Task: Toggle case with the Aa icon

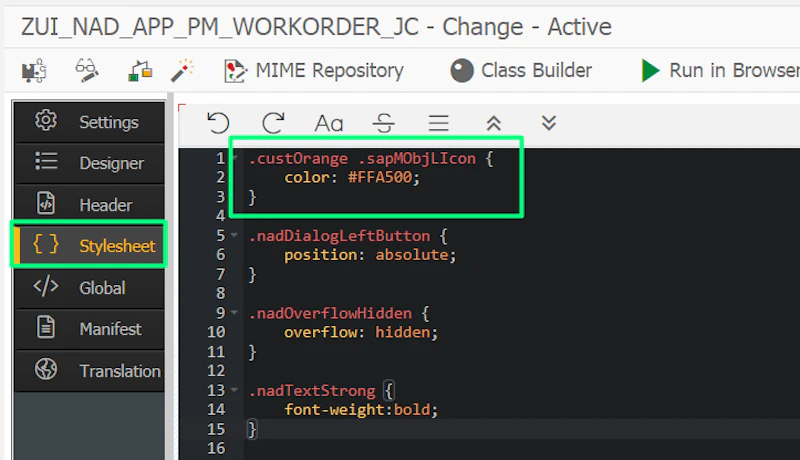Action: [329, 123]
